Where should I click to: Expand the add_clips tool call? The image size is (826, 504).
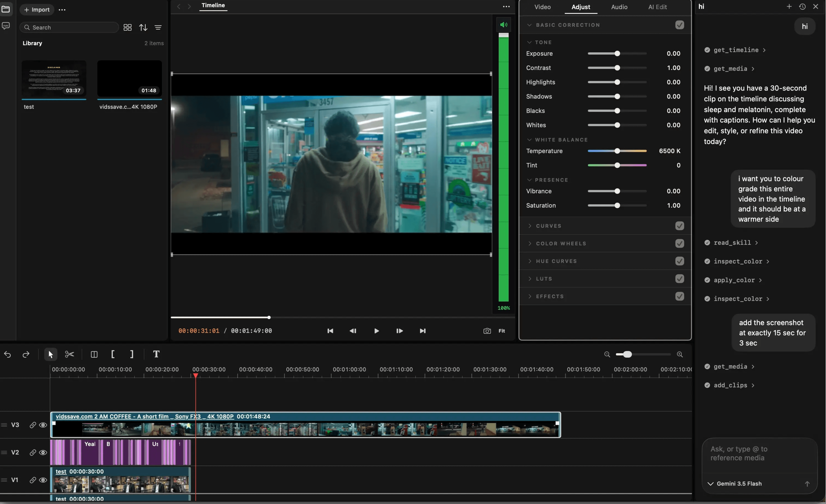[x=730, y=385]
